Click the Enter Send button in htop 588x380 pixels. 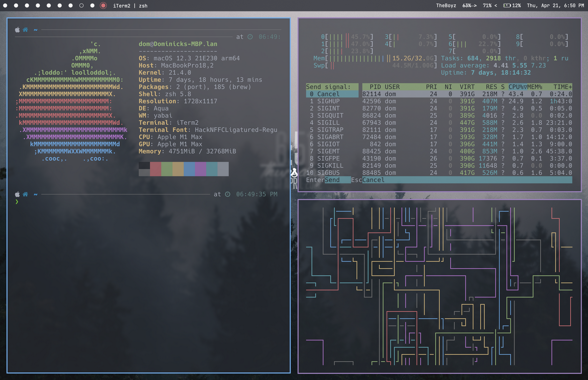(328, 180)
